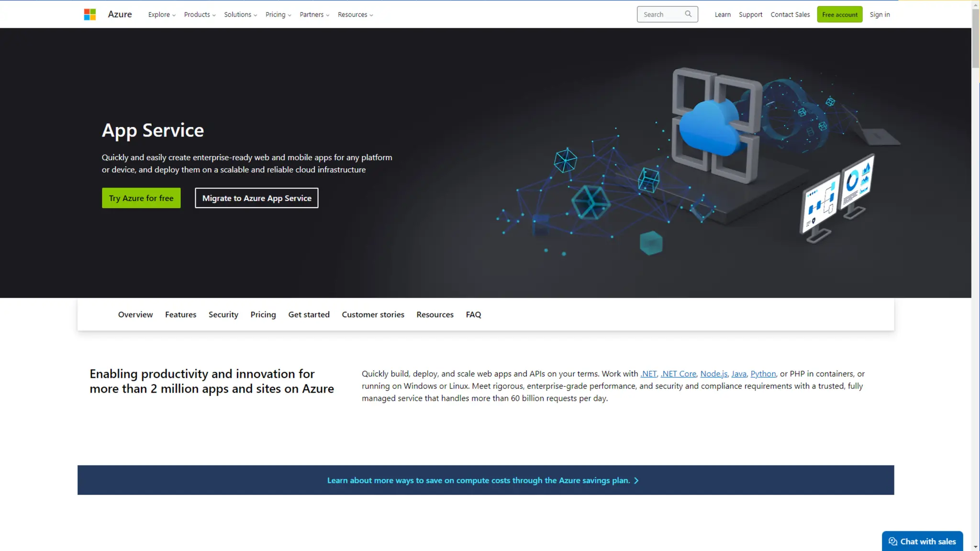Open the Azure home link

click(x=120, y=14)
